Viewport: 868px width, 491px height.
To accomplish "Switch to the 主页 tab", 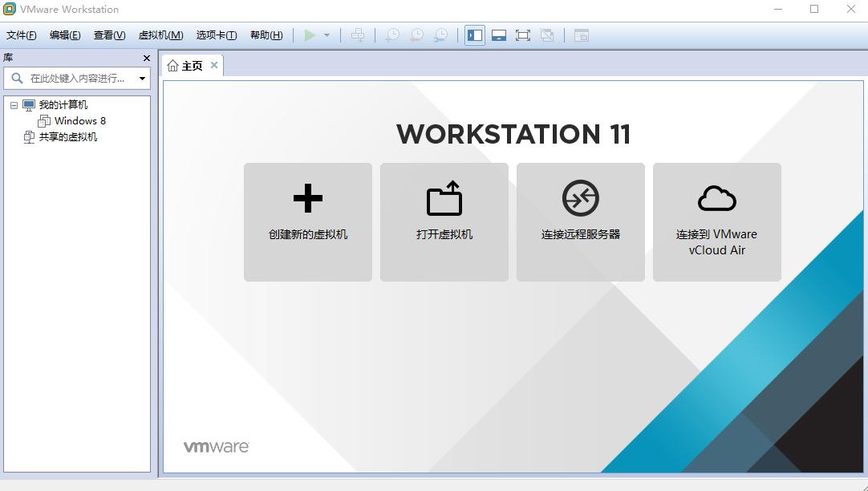I will (190, 65).
